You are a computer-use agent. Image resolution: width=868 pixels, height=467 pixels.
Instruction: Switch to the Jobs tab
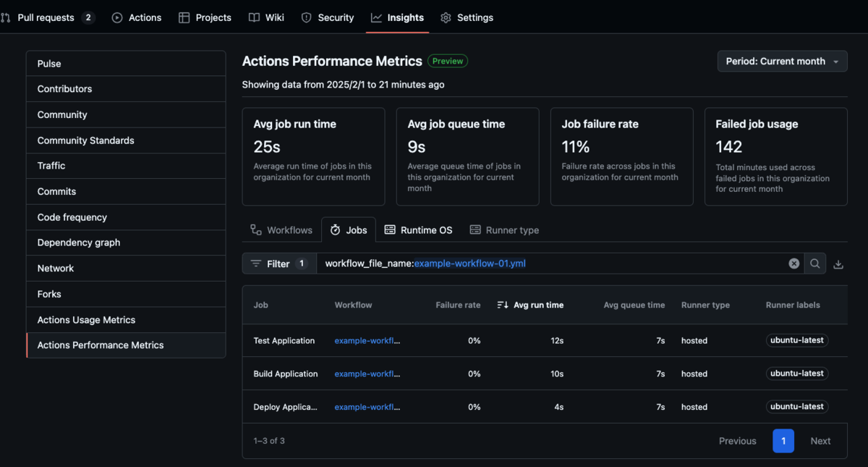point(349,230)
